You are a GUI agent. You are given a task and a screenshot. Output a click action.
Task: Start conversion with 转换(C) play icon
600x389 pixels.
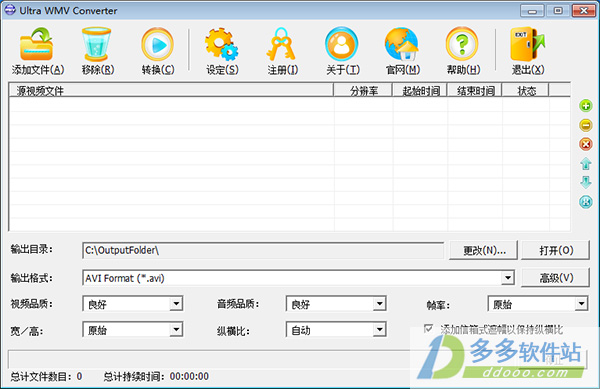point(157,44)
